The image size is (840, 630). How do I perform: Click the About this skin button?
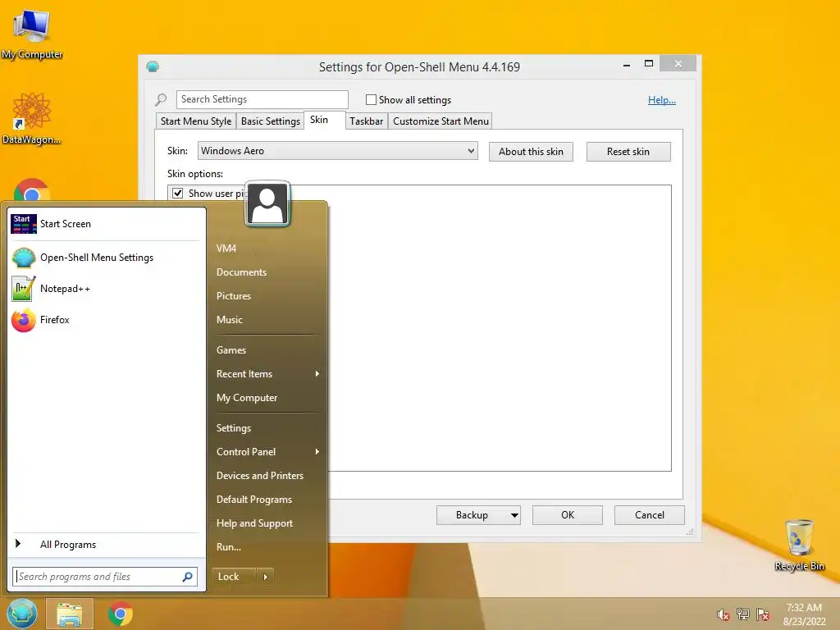tap(531, 152)
